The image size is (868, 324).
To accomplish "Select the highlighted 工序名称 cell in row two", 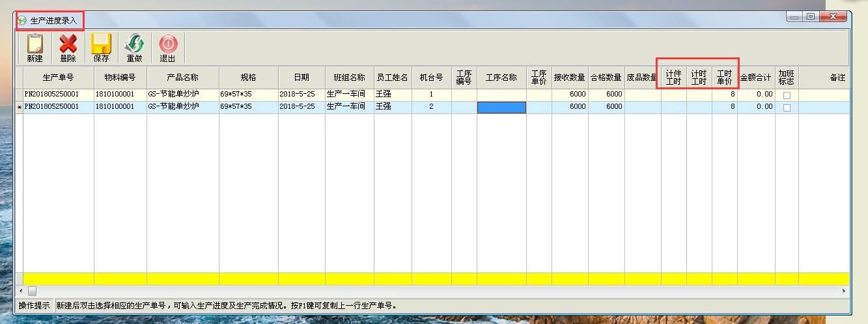I will [501, 108].
